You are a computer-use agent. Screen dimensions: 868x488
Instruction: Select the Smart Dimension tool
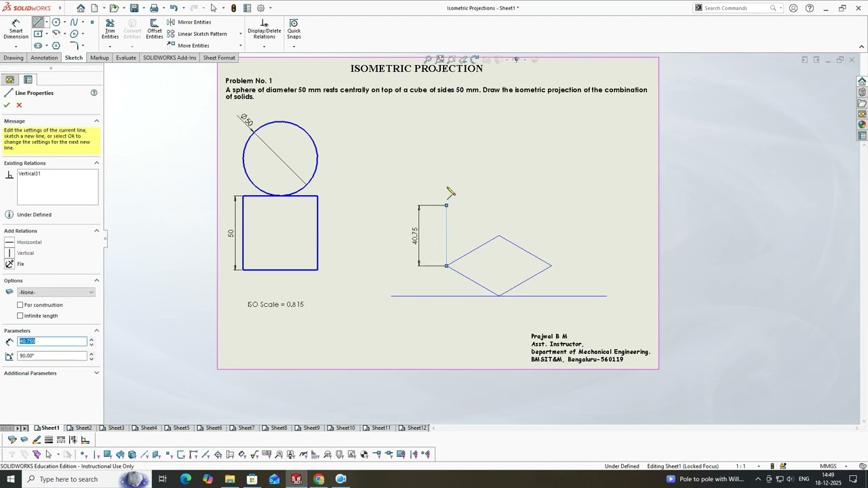click(x=16, y=29)
